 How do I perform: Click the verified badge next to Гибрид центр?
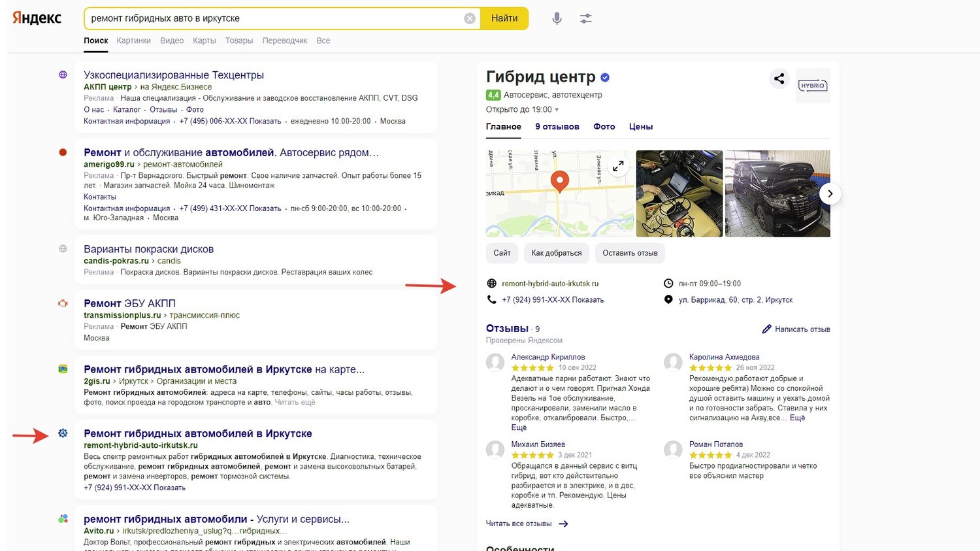(605, 77)
